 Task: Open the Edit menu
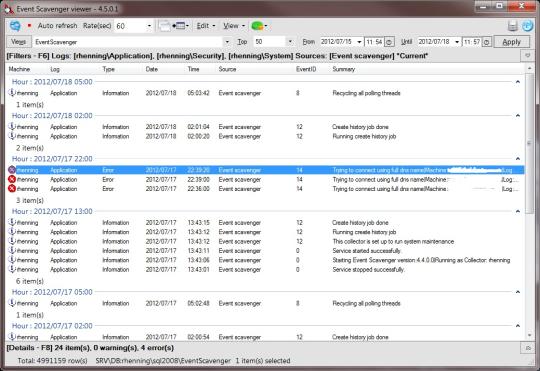(206, 26)
